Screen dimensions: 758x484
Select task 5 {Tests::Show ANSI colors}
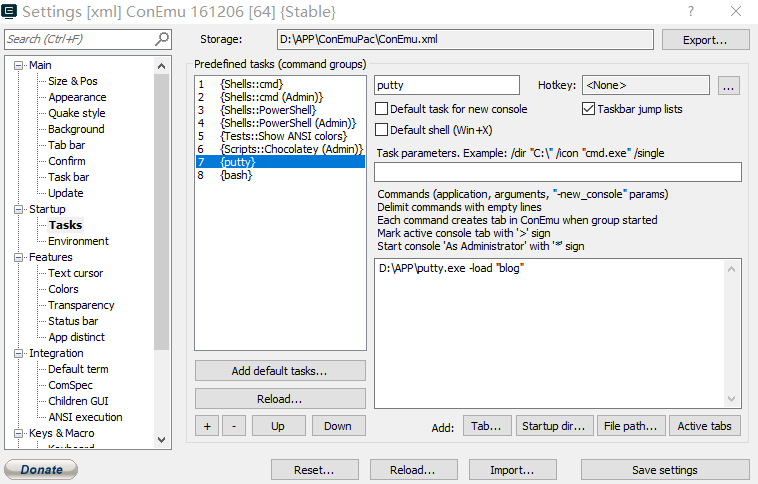pyautogui.click(x=280, y=136)
